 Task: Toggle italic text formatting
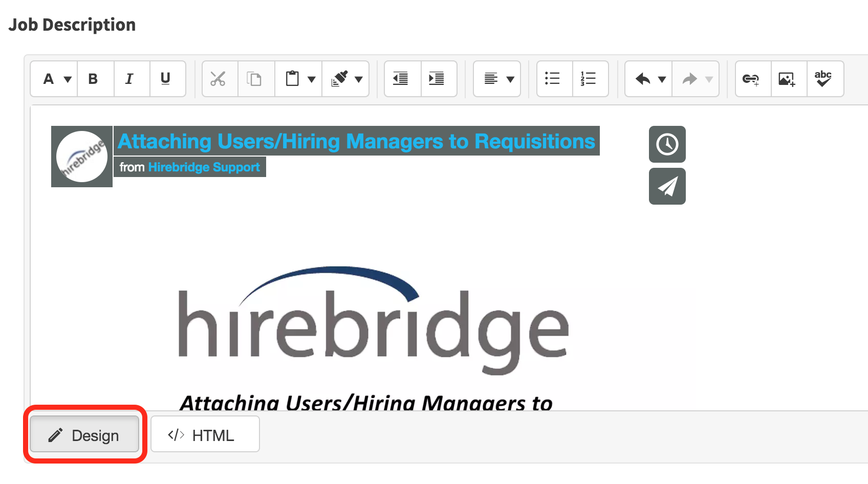pyautogui.click(x=129, y=79)
